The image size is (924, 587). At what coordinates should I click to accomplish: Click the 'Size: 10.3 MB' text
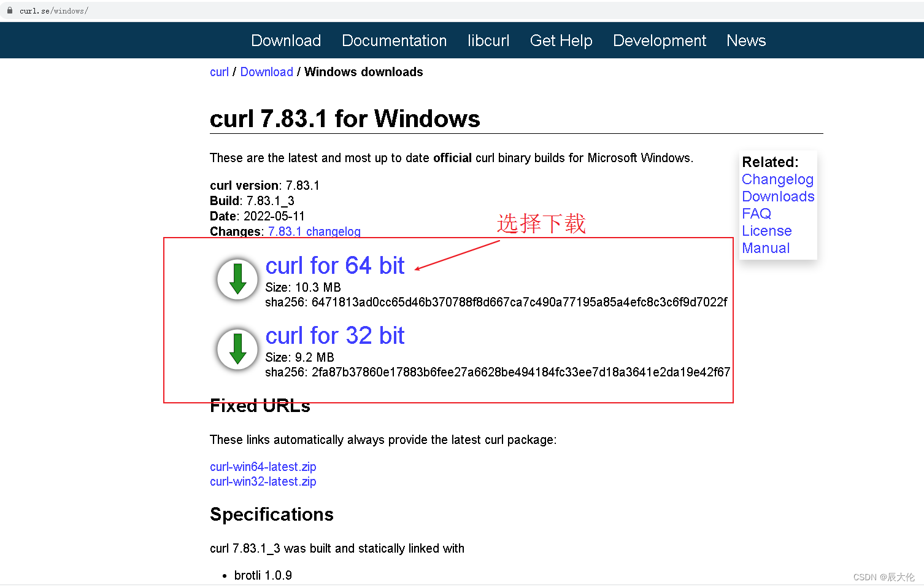pyautogui.click(x=303, y=287)
